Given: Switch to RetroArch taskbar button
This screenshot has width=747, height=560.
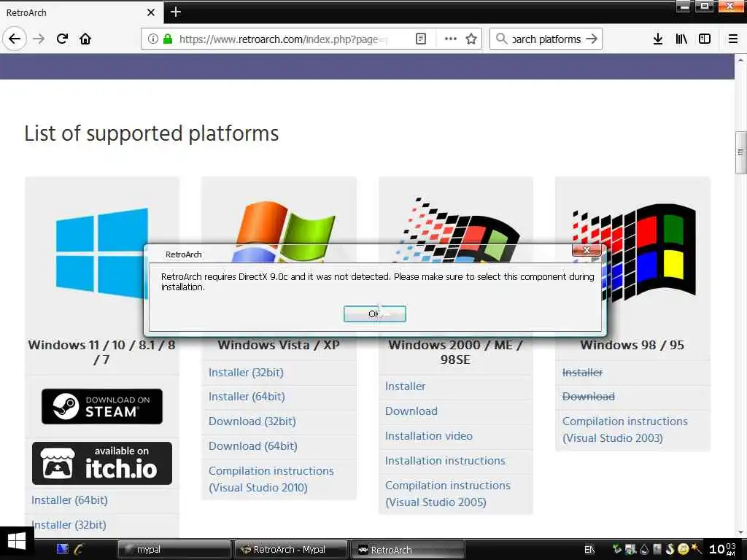Looking at the screenshot, I should point(407,550).
